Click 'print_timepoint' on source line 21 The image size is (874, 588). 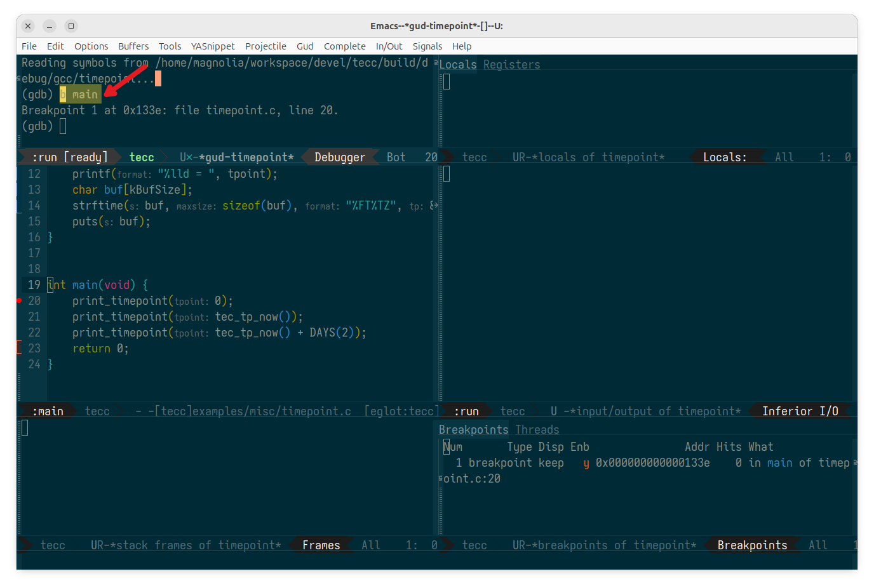point(120,317)
